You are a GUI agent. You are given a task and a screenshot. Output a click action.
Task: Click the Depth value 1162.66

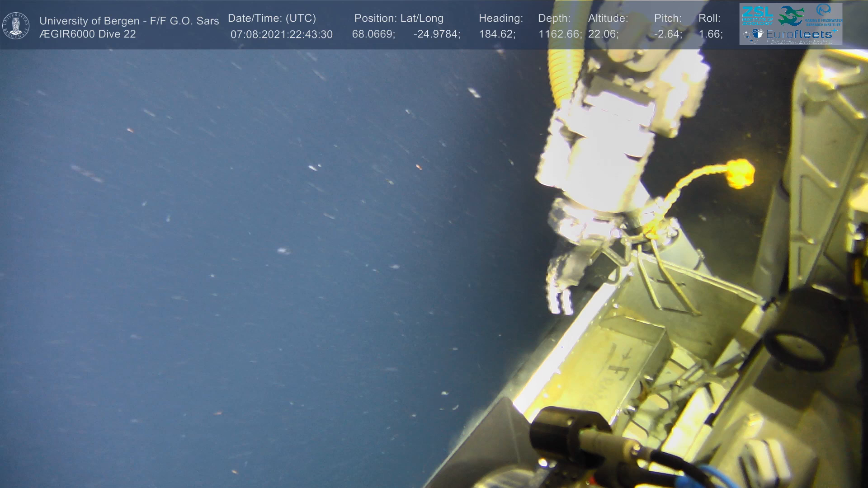559,34
